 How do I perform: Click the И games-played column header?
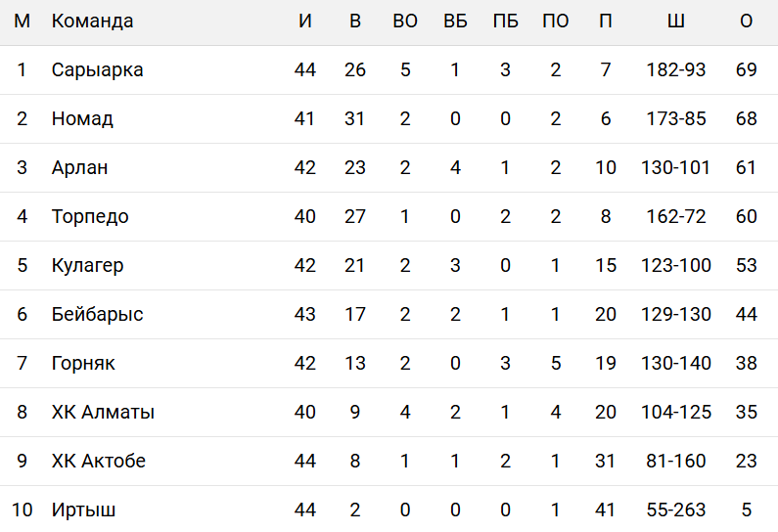pyautogui.click(x=304, y=22)
